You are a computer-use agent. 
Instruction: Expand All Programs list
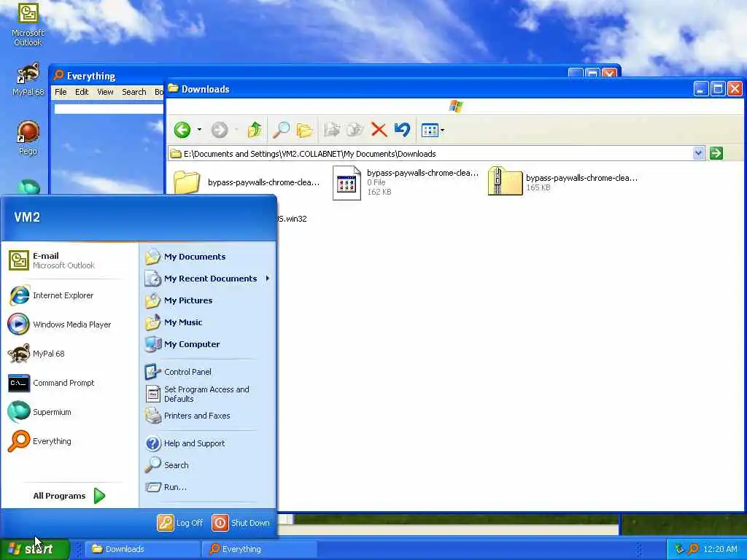(69, 496)
